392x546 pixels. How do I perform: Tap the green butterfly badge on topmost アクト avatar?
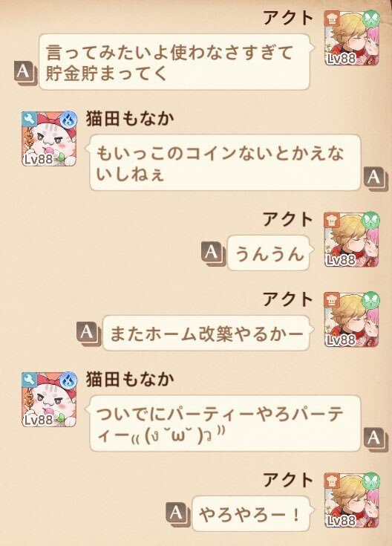coord(371,19)
